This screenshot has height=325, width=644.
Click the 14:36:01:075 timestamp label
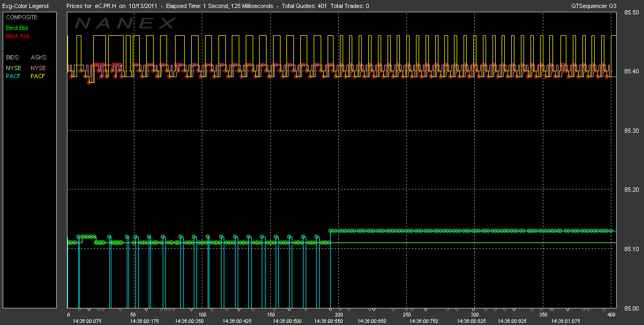click(565, 321)
